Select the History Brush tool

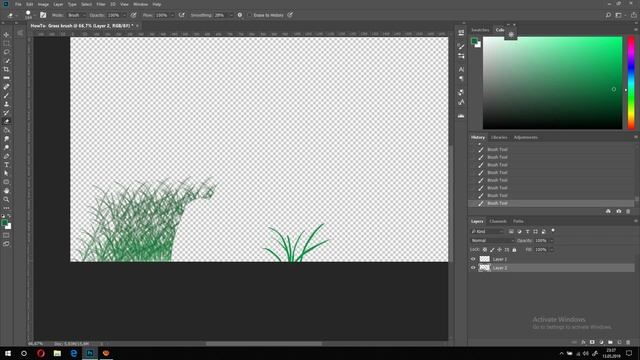(x=7, y=113)
